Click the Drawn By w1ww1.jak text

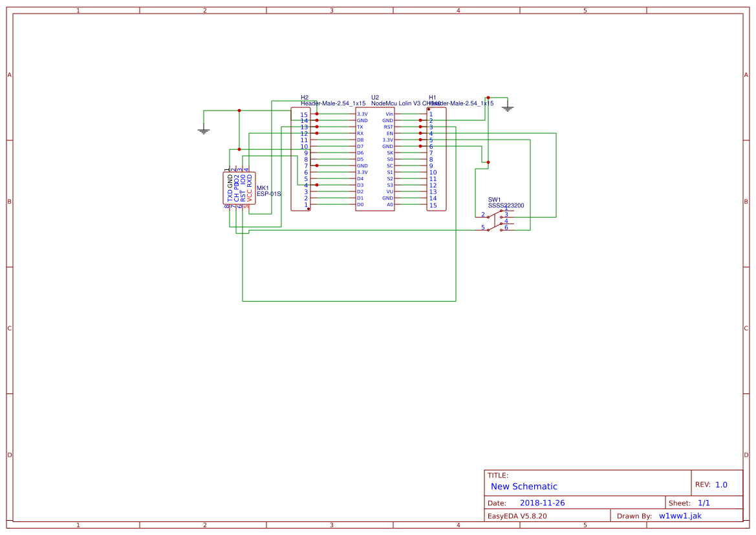click(680, 515)
